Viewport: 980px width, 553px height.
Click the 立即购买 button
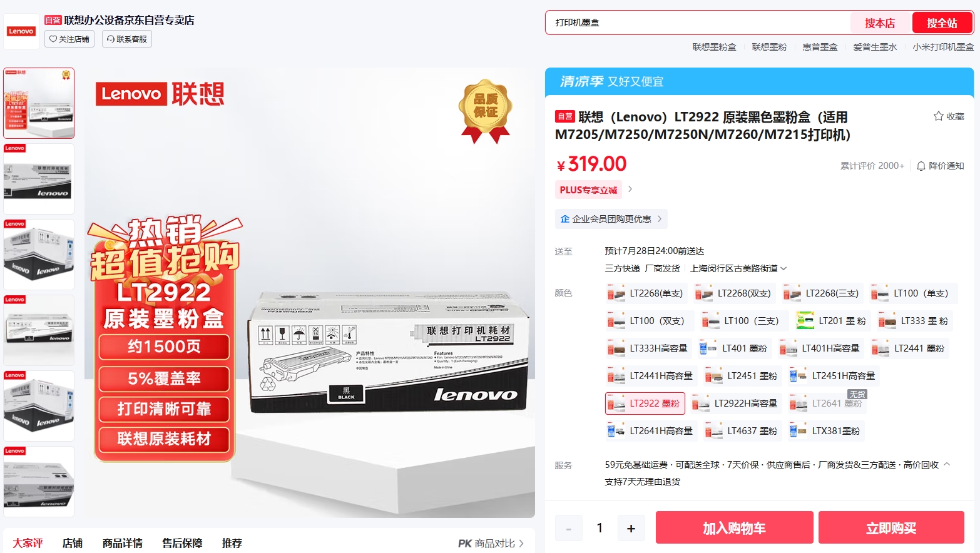pos(891,528)
